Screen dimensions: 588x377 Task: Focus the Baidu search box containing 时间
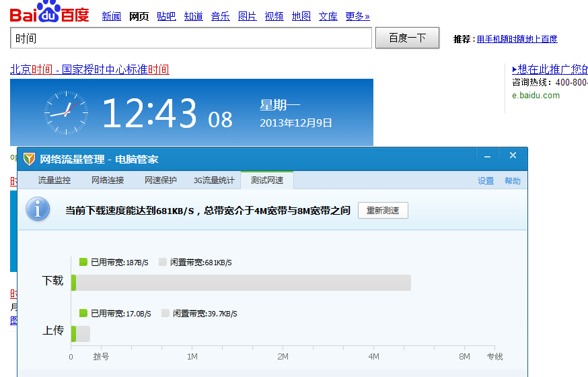coord(191,38)
